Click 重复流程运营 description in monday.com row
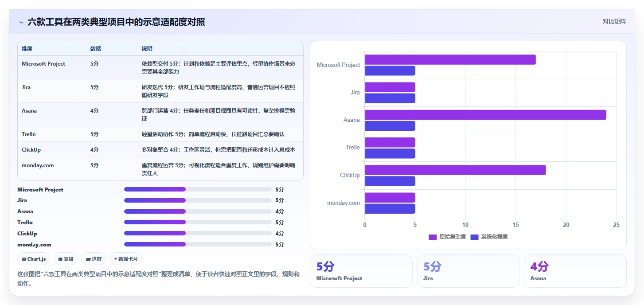Screen dimensions: 644x305 pos(219,169)
